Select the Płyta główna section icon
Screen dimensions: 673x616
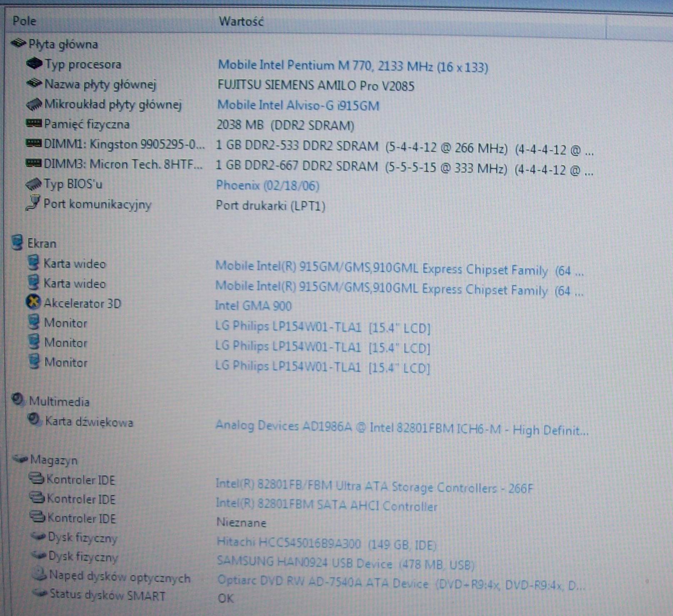click(18, 43)
